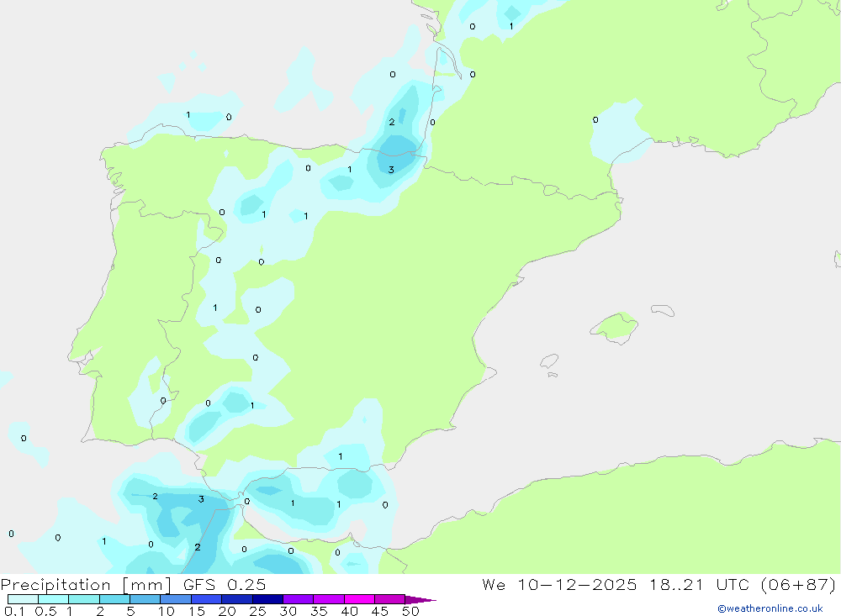Click the legend label '50'
Screen dimensions: 841x616
[410, 611]
